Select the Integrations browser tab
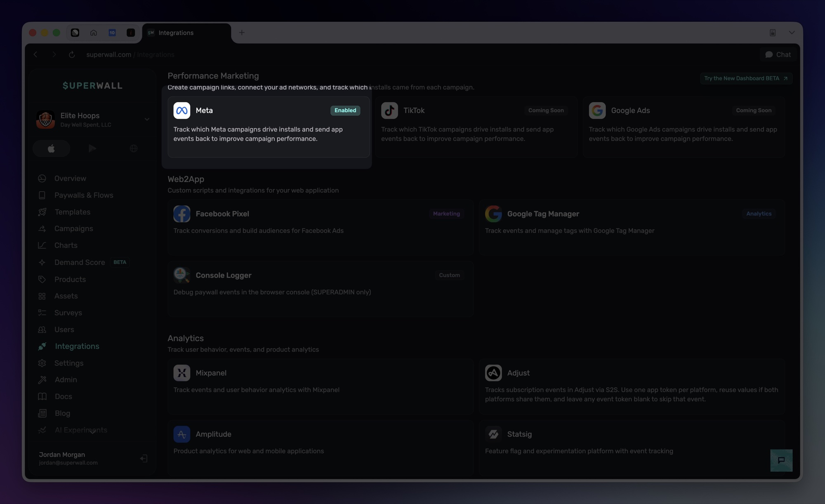This screenshot has height=504, width=825. click(186, 33)
